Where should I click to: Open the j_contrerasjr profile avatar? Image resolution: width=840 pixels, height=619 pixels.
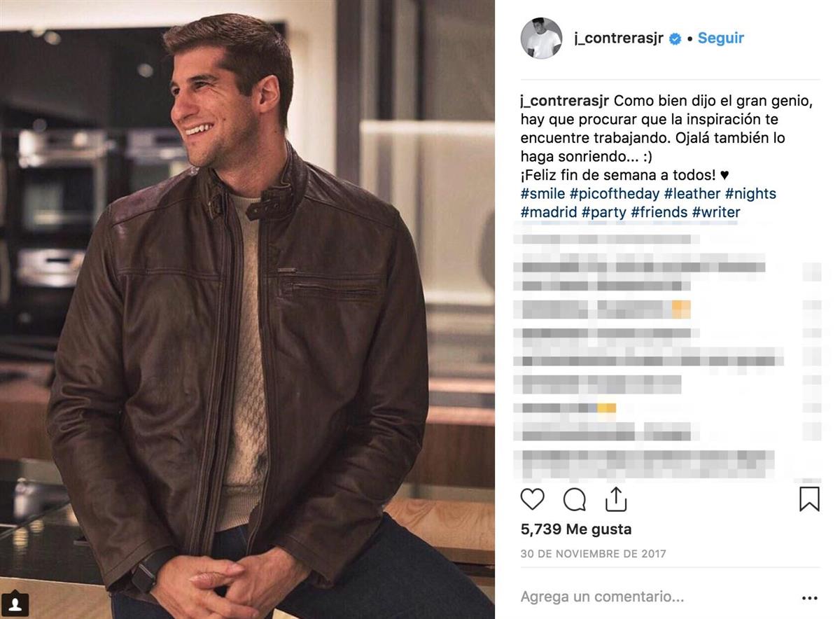[541, 39]
